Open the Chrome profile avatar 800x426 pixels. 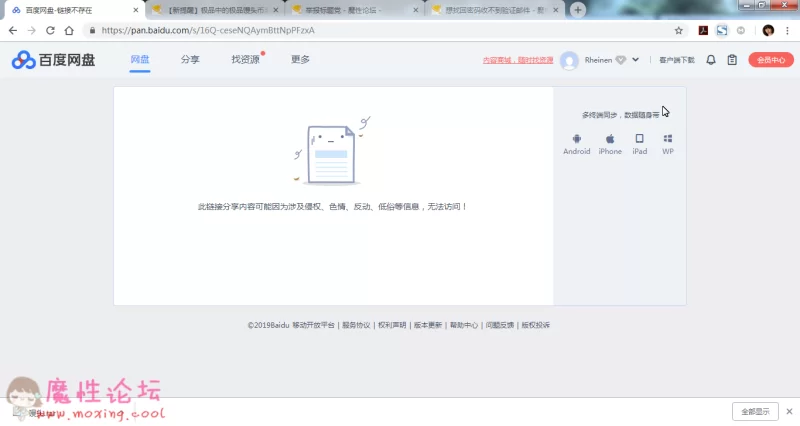pos(768,31)
